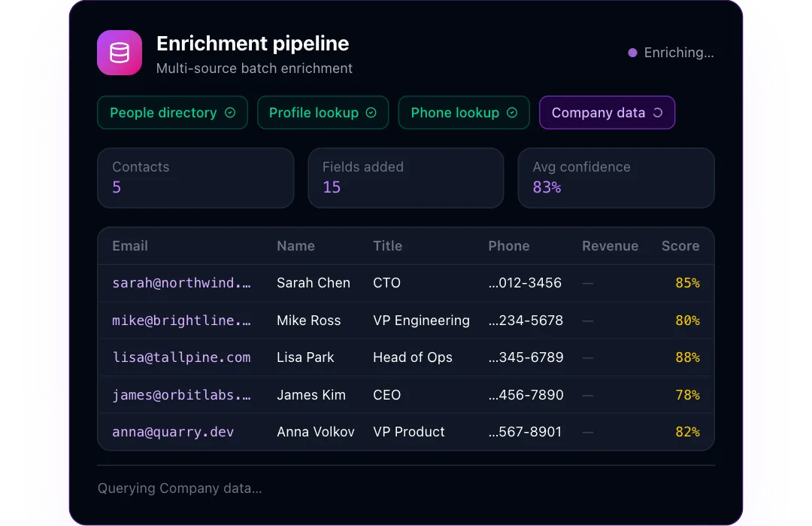
Task: Select the Company data source chip
Action: [x=607, y=112]
